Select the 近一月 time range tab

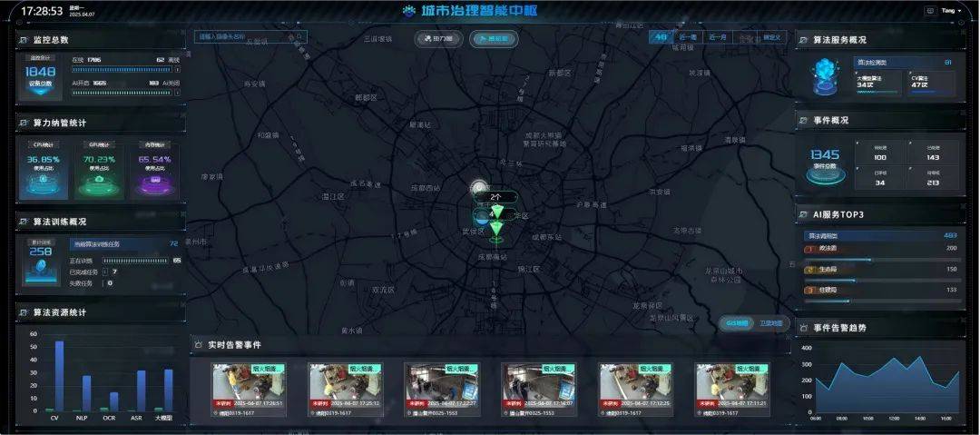pos(718,37)
